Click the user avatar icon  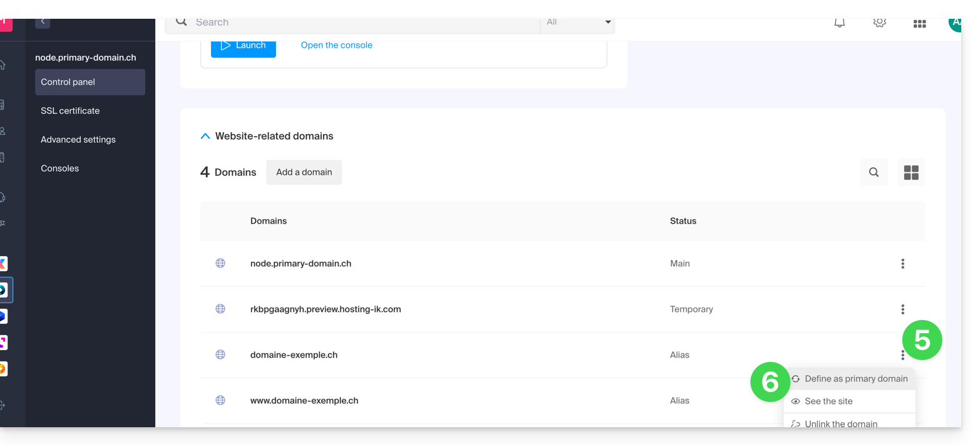954,24
